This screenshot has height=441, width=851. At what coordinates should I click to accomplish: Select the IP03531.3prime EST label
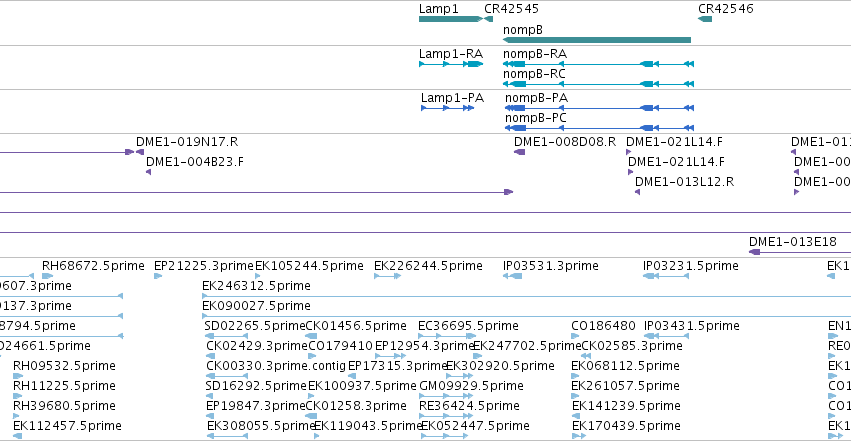click(551, 266)
